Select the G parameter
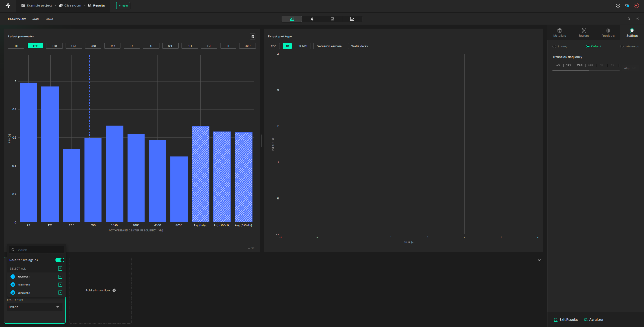This screenshot has height=327, width=644. pos(151,46)
